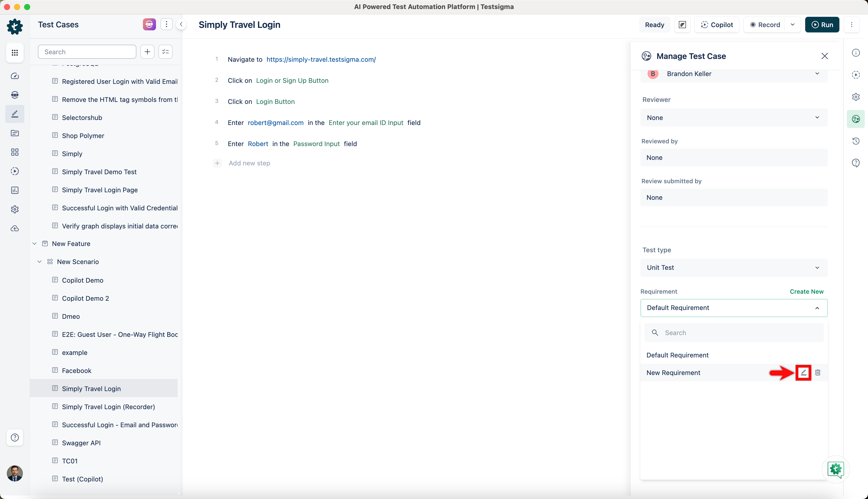Click Add new step plus icon

click(217, 163)
